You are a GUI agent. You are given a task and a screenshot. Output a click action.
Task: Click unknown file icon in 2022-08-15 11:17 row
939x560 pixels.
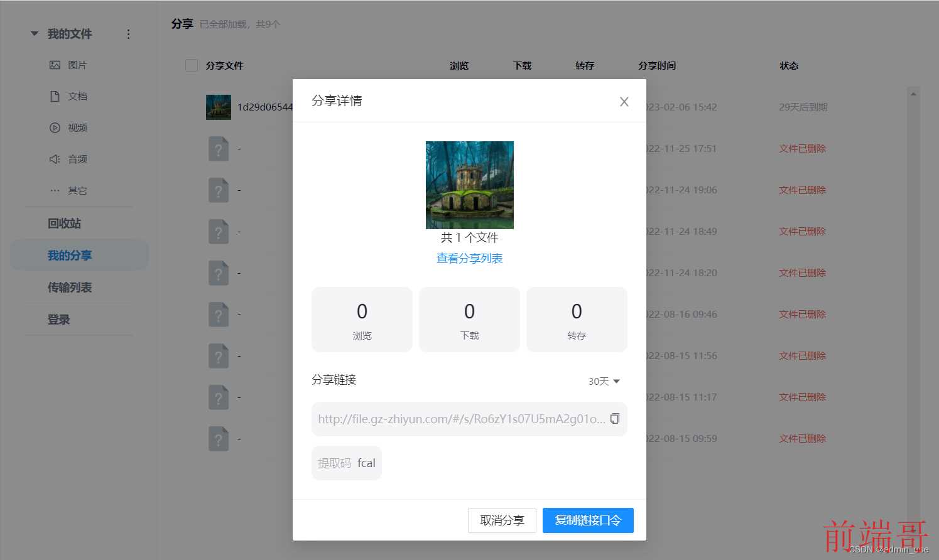[x=219, y=397]
